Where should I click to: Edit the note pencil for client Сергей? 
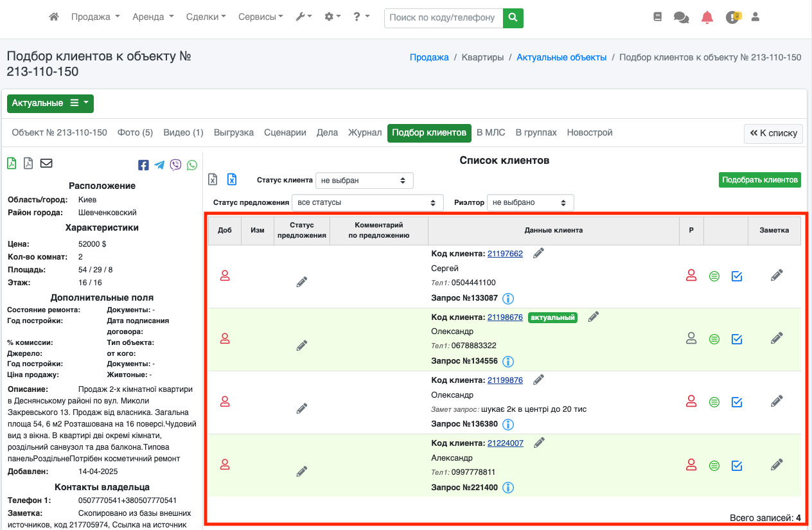click(777, 275)
